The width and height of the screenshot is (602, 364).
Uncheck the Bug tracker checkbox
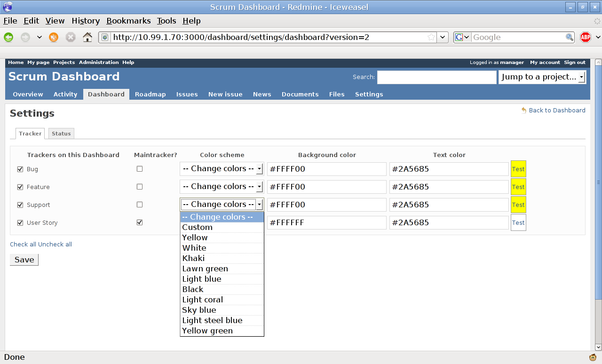pos(20,169)
